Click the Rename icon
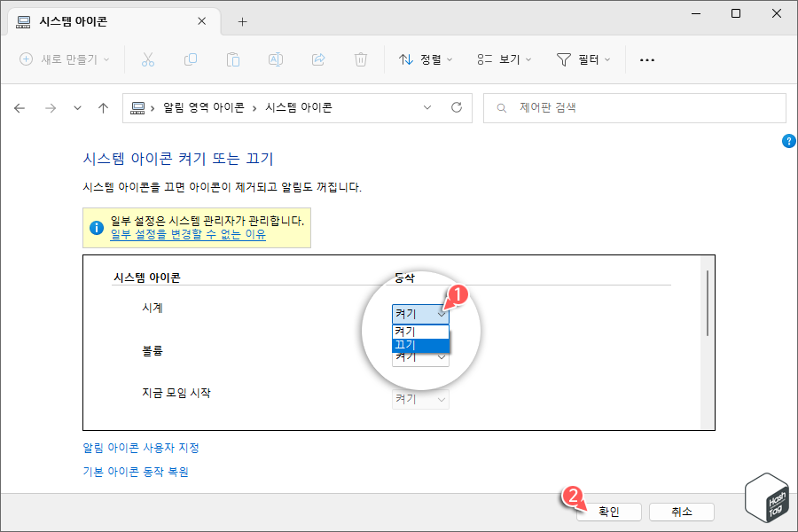This screenshot has width=798, height=532. click(x=275, y=59)
